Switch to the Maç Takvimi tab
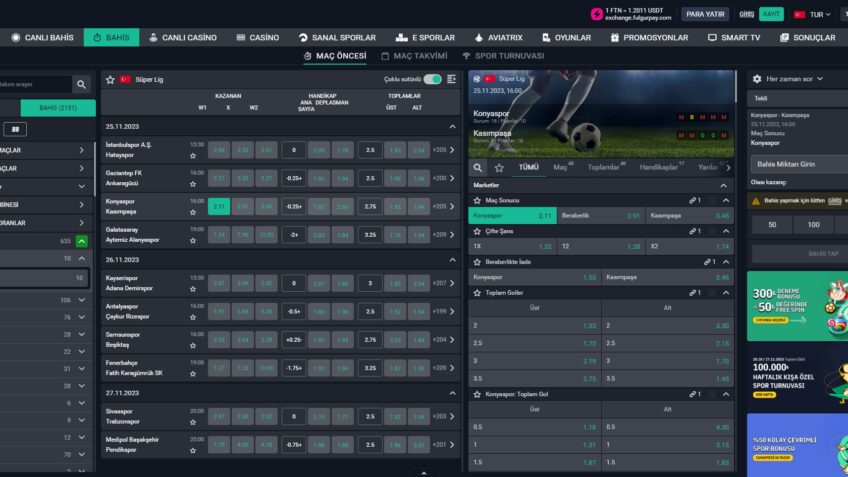Image resolution: width=848 pixels, height=477 pixels. coord(413,56)
